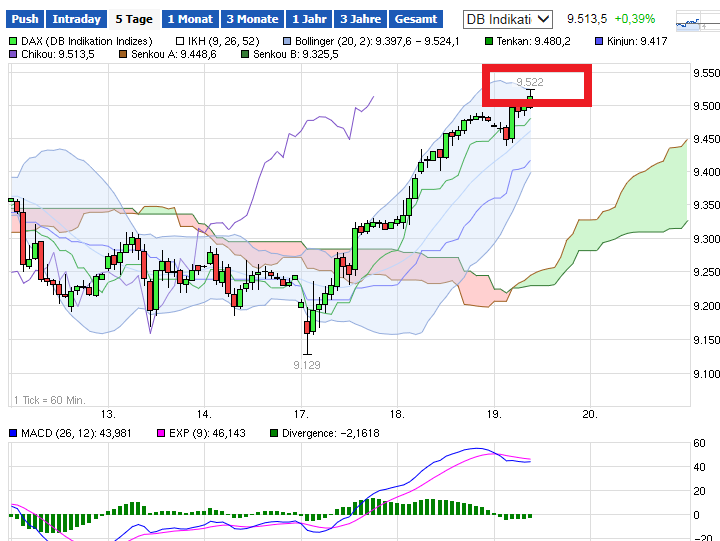Screen dimensions: 720x541
Task: Click the green Tenkan legend marker
Action: (489, 41)
